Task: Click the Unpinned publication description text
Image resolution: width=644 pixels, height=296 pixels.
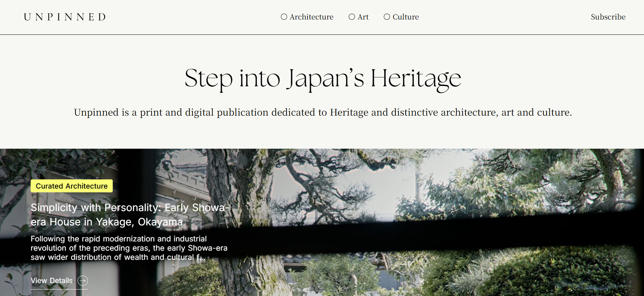Action: point(323,113)
